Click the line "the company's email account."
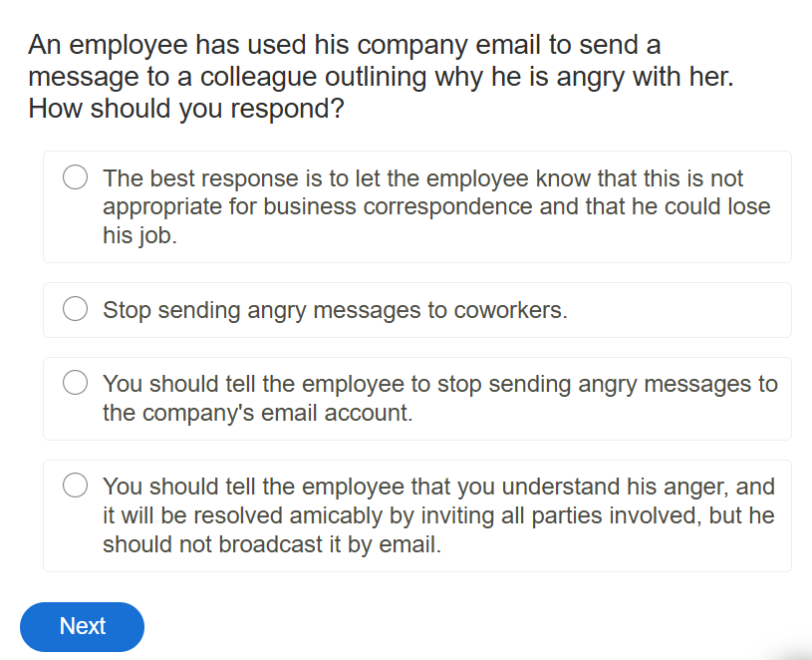The height and width of the screenshot is (660, 812). [x=257, y=413]
